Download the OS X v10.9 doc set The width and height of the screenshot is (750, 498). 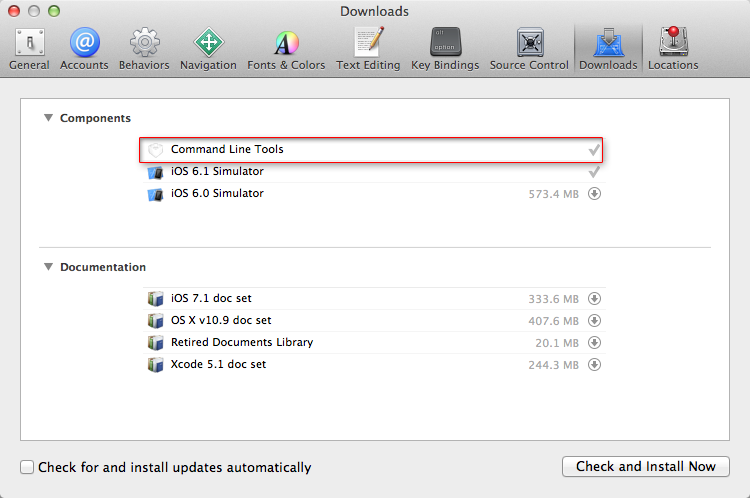(x=594, y=321)
